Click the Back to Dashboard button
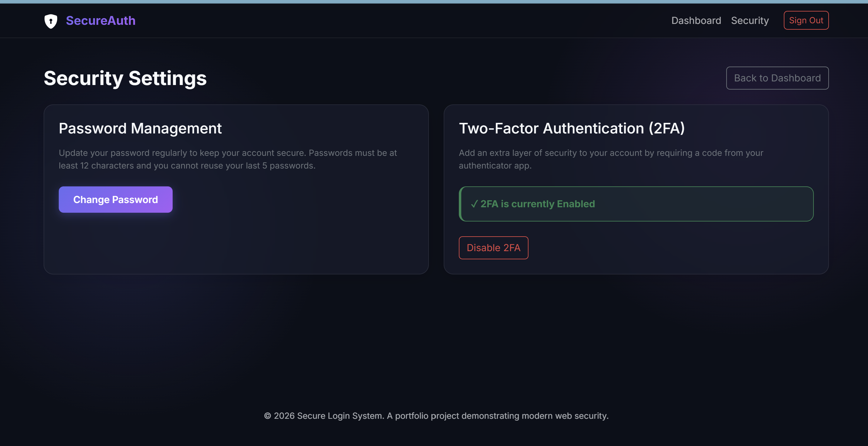 click(x=777, y=78)
